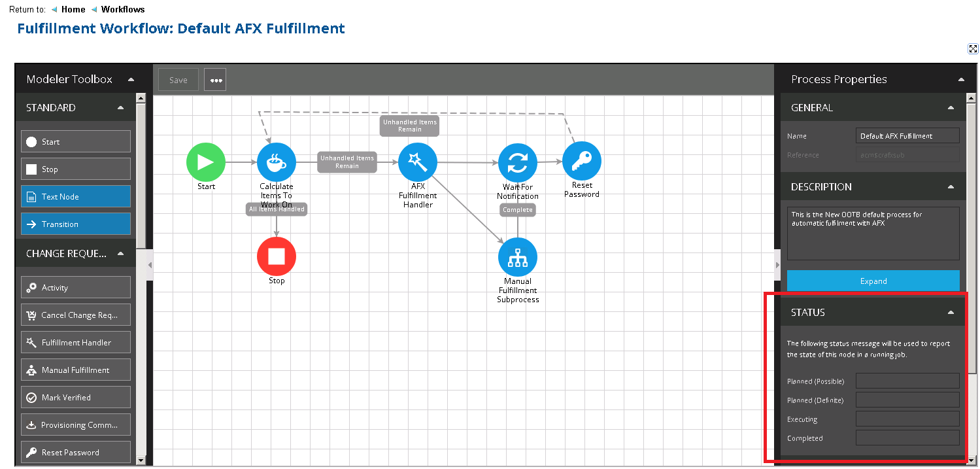Collapse the STANDARD toolbox section
The width and height of the screenshot is (980, 469).
[120, 108]
